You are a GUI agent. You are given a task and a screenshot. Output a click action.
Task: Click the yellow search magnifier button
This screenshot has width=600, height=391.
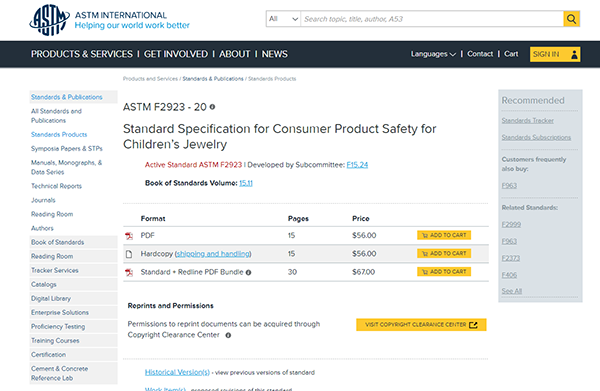(x=571, y=19)
